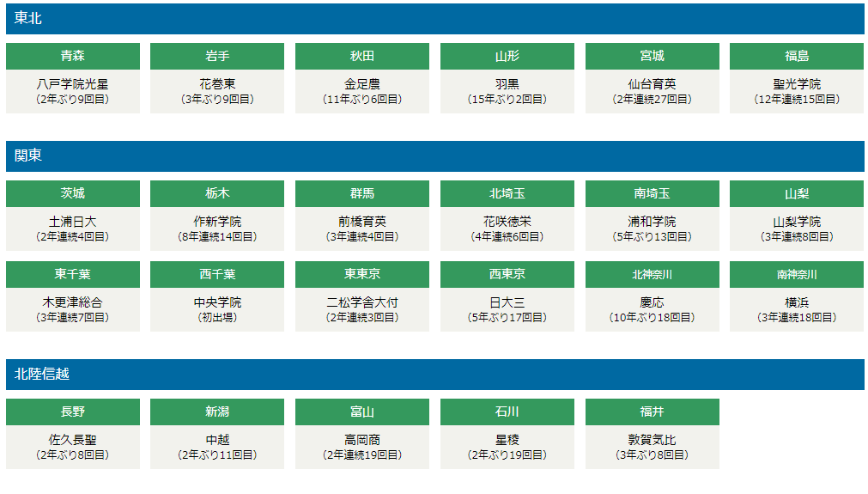Viewport: 868px width, 494px height.
Task: Open the 東東京 district label
Action: tap(362, 274)
